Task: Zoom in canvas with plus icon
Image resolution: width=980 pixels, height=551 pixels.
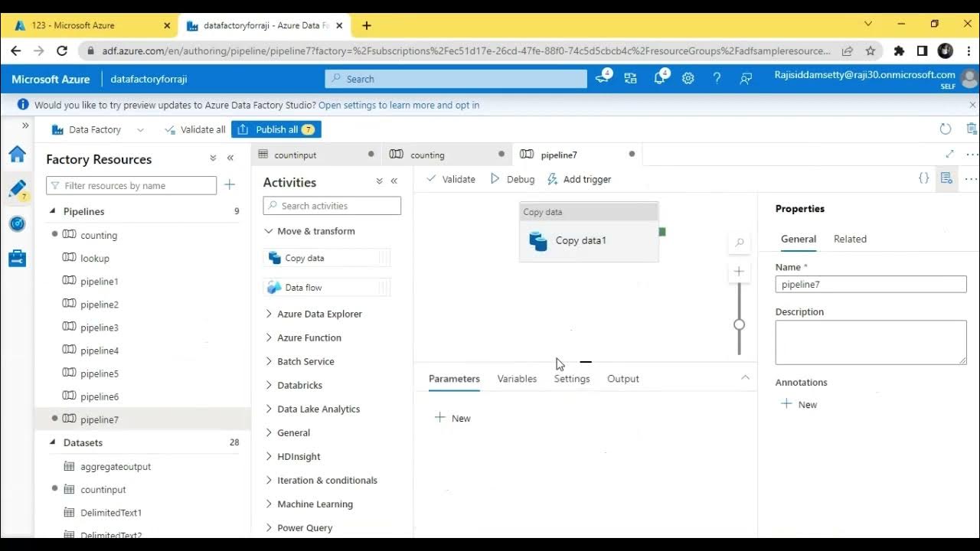Action: tap(739, 271)
